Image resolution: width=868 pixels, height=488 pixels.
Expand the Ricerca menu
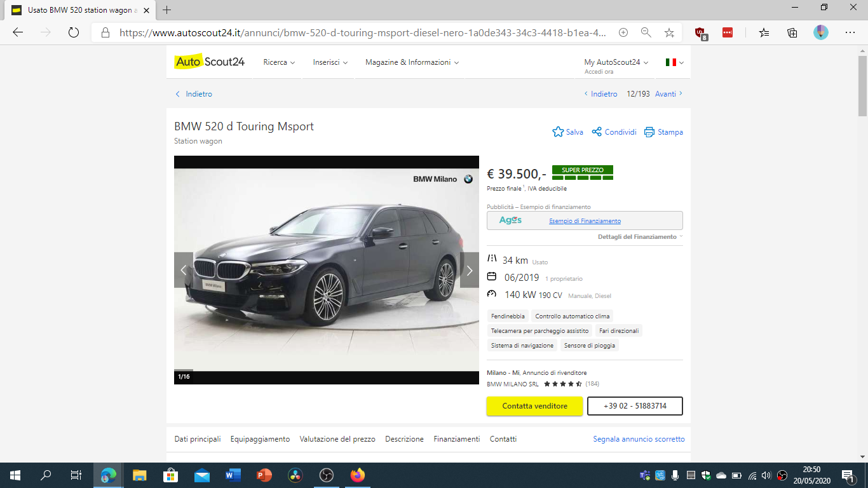click(x=280, y=62)
